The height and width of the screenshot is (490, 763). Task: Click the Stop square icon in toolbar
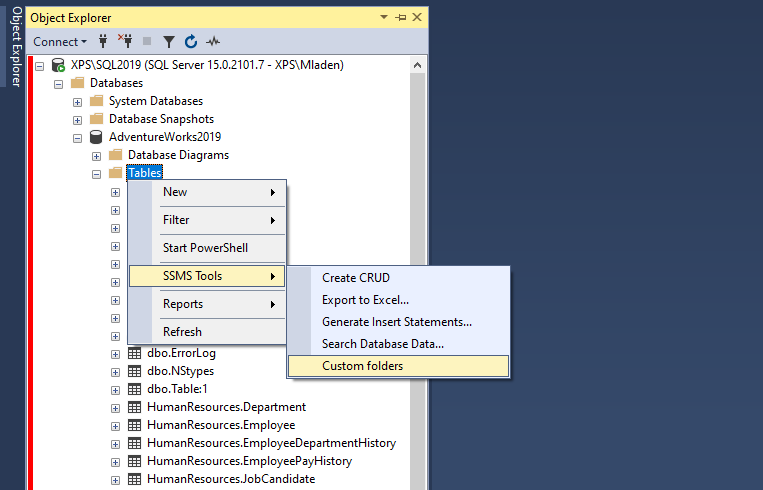coord(146,41)
